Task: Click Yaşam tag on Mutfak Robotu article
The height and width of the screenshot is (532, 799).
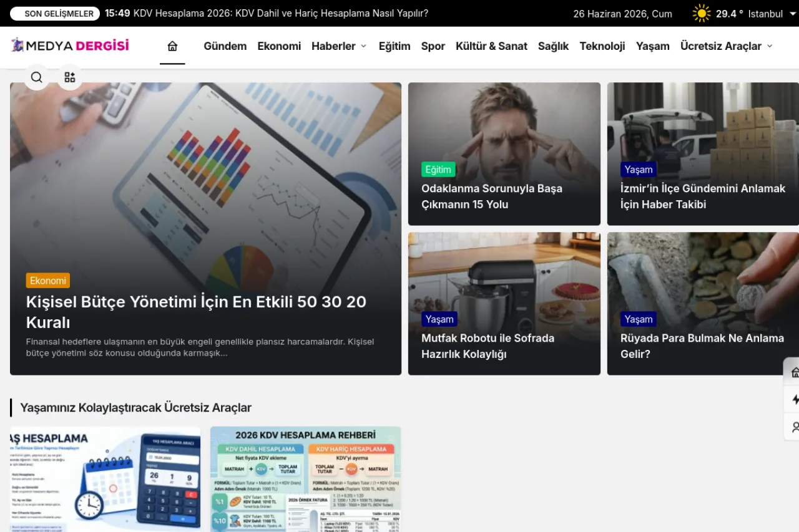Action: (x=439, y=319)
